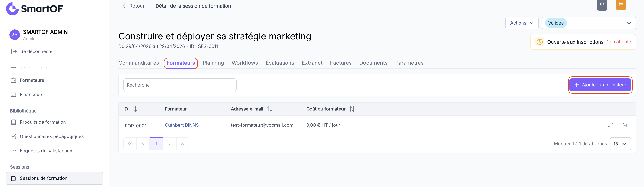Select the Formateurs tab
The width and height of the screenshot is (644, 187).
[x=181, y=63]
